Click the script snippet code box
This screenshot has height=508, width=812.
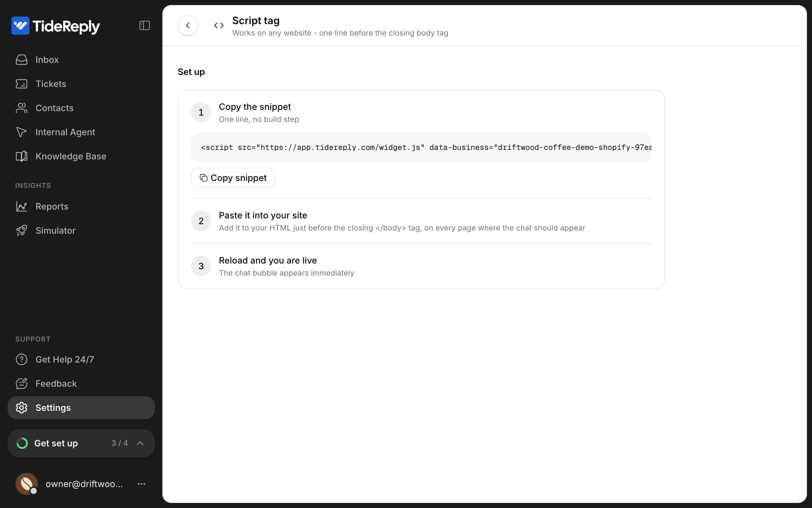pyautogui.click(x=421, y=148)
